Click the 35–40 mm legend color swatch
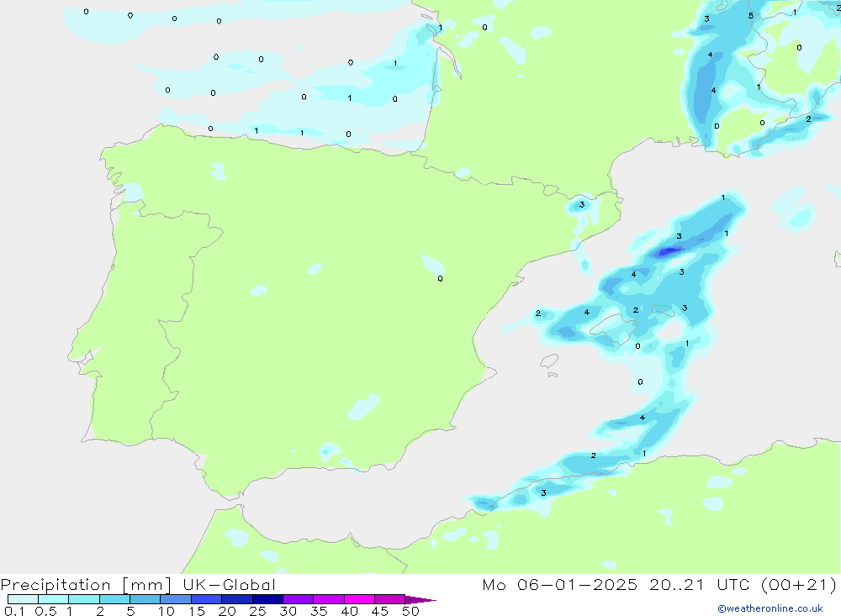 click(x=329, y=599)
